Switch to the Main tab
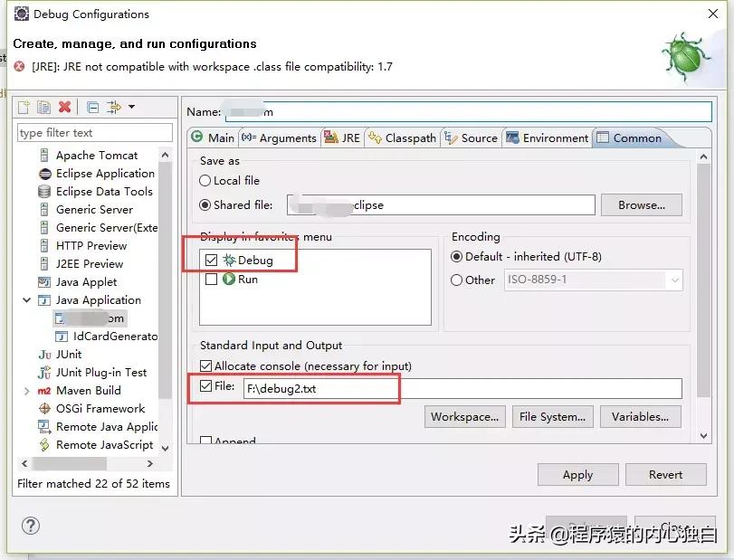The width and height of the screenshot is (734, 560). [x=213, y=138]
